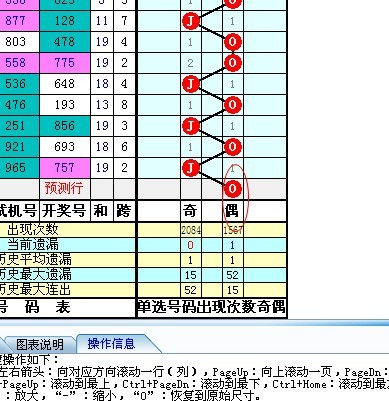Select the 操作信息 tab
This screenshot has height=401, width=389.
pos(112,344)
